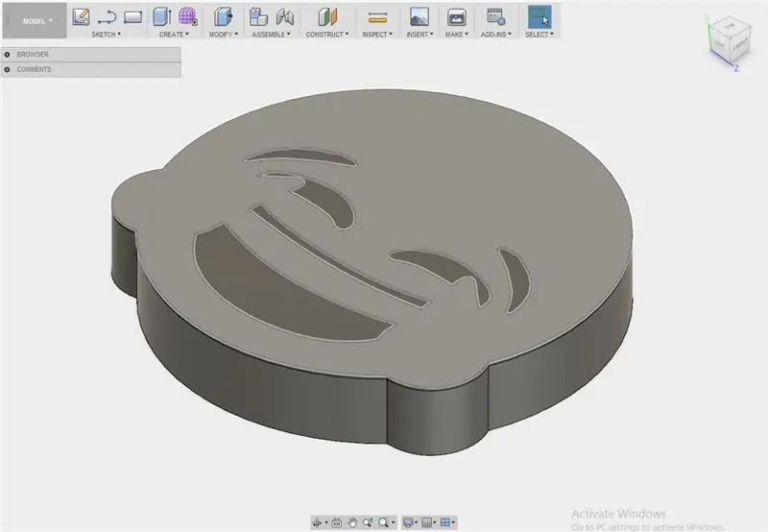Open the ADD-INS dropdown menu

(x=495, y=35)
